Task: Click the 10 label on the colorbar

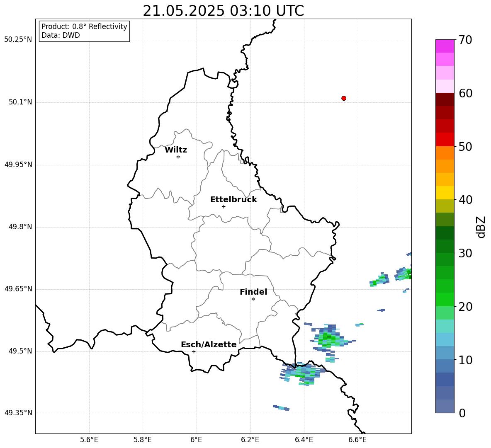Action: (x=465, y=360)
